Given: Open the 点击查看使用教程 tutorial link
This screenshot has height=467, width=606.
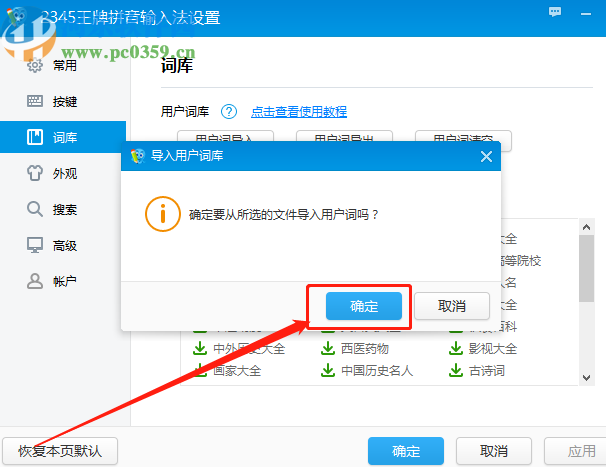Looking at the screenshot, I should coord(299,112).
